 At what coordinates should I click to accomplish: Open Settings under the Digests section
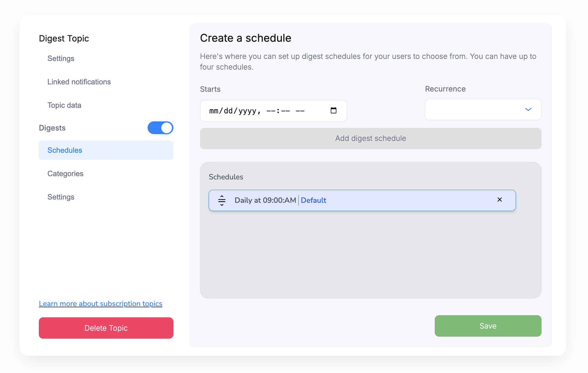(61, 197)
